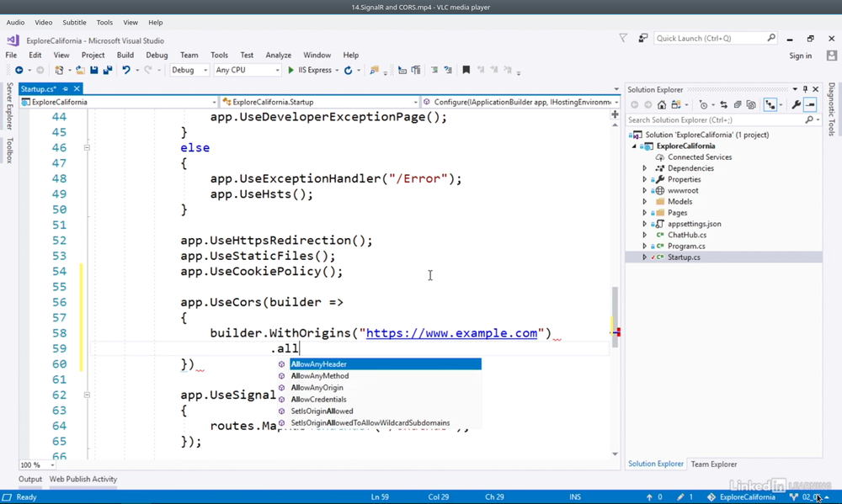Open ChatHub.cs in Solution Explorer
The height and width of the screenshot is (504, 842).
(x=687, y=235)
